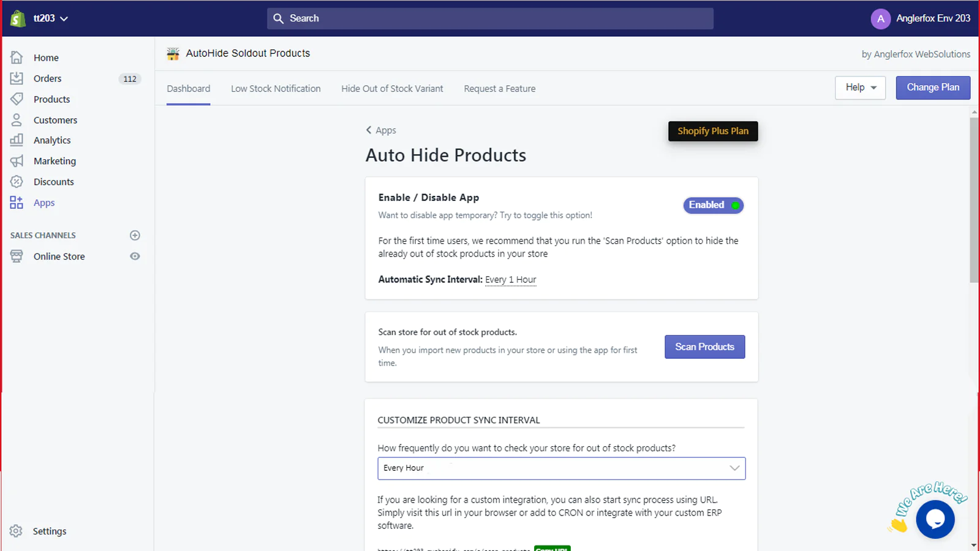Click the Auto Hide Products heading
980x551 pixels.
point(445,156)
